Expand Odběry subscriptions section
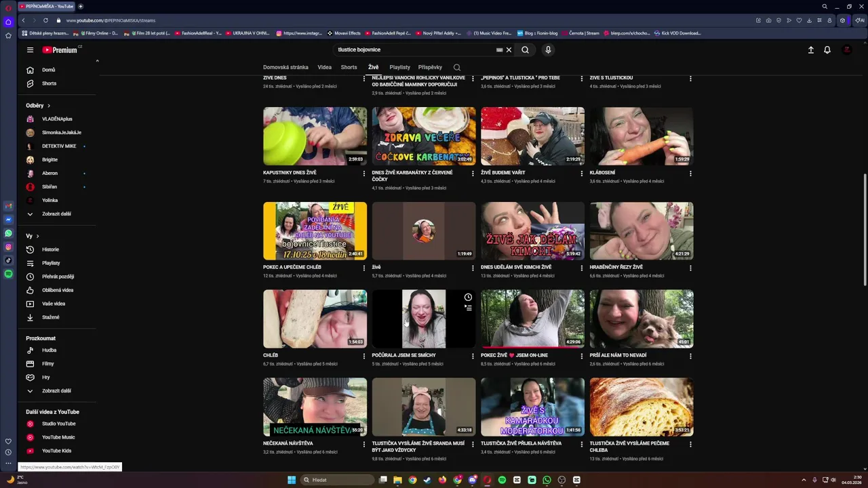The image size is (868, 488). (38, 106)
